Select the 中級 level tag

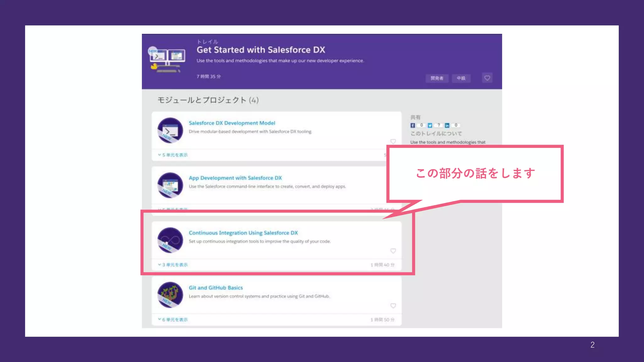coord(461,78)
